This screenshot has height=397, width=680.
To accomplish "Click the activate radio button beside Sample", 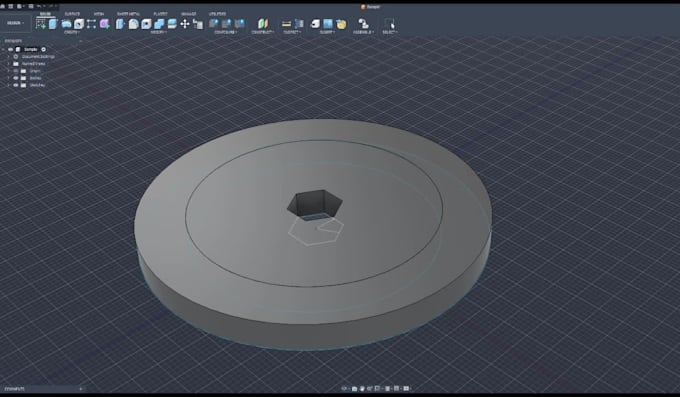I will pos(43,49).
